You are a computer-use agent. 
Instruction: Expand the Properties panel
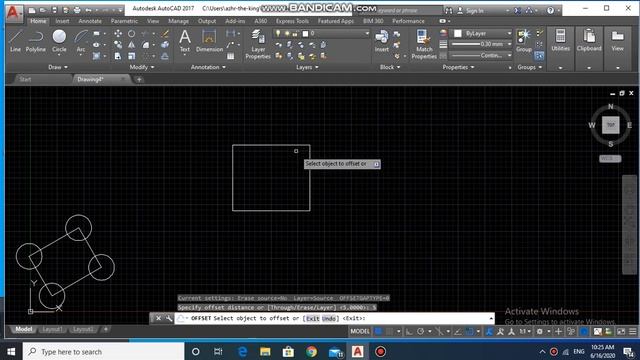(458, 67)
